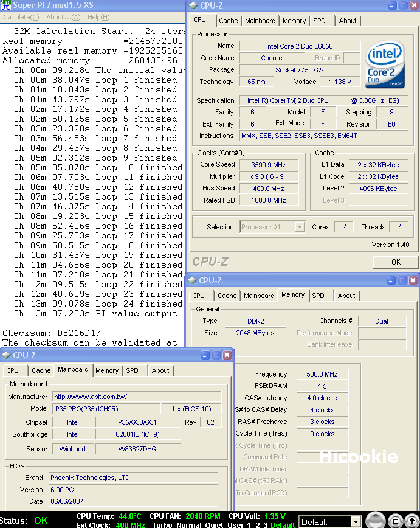420x528 pixels.
Task: Click the abit.com.tw manufacturer URL field
Action: [137, 397]
